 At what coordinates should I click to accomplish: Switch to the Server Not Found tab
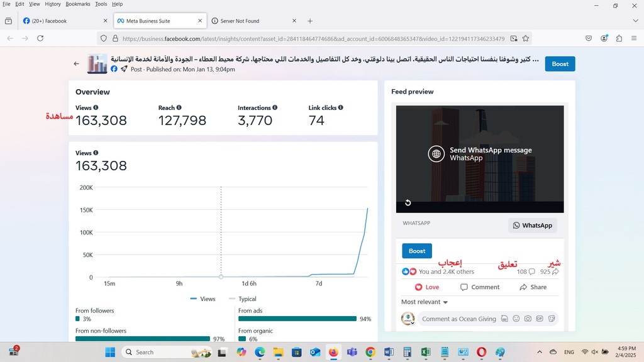[254, 21]
